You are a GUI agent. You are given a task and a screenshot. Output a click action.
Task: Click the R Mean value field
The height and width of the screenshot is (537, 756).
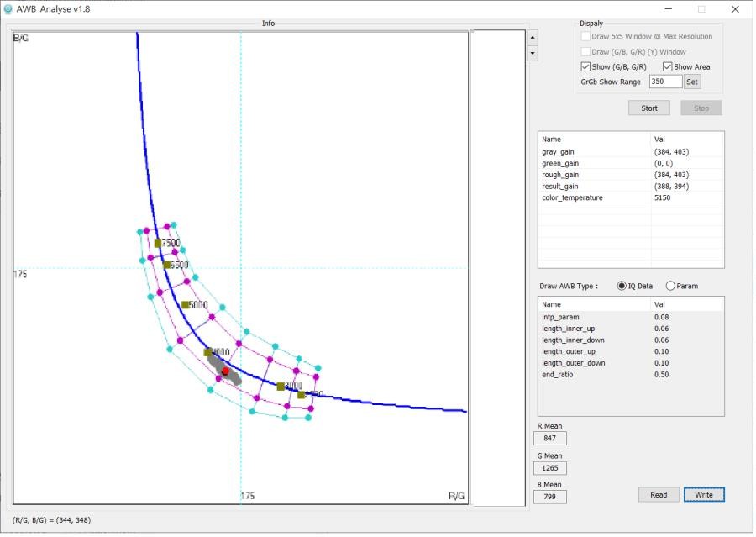(550, 438)
